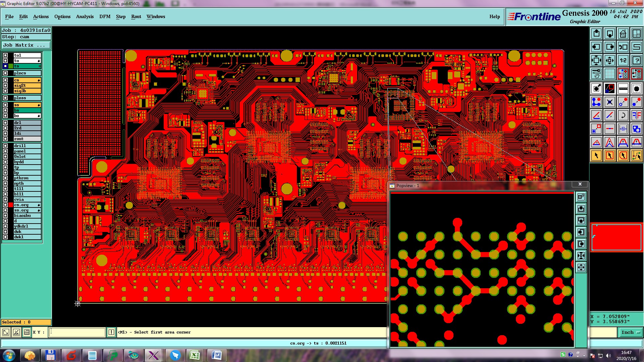Click the delete feature X icon
644x362 pixels.
(609, 102)
